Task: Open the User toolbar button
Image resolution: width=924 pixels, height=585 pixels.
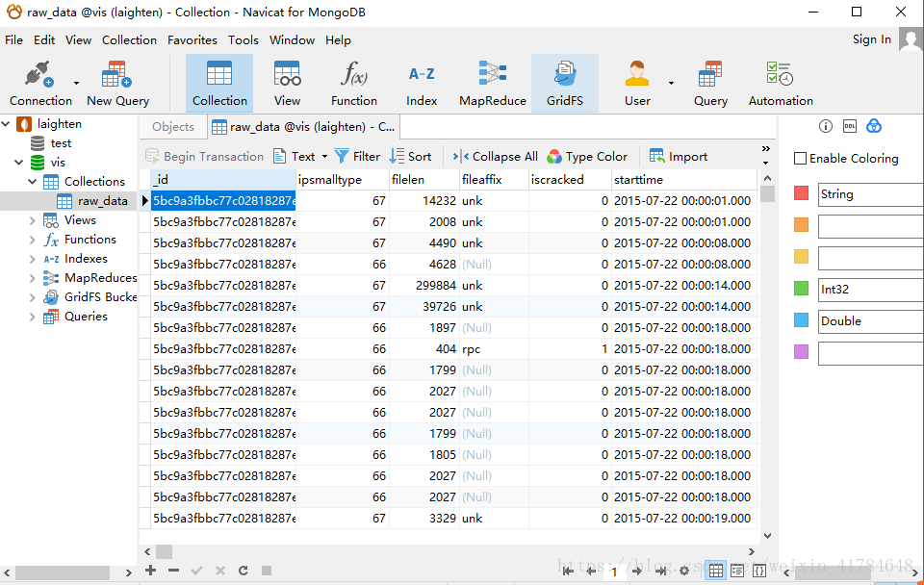Action: tap(637, 84)
